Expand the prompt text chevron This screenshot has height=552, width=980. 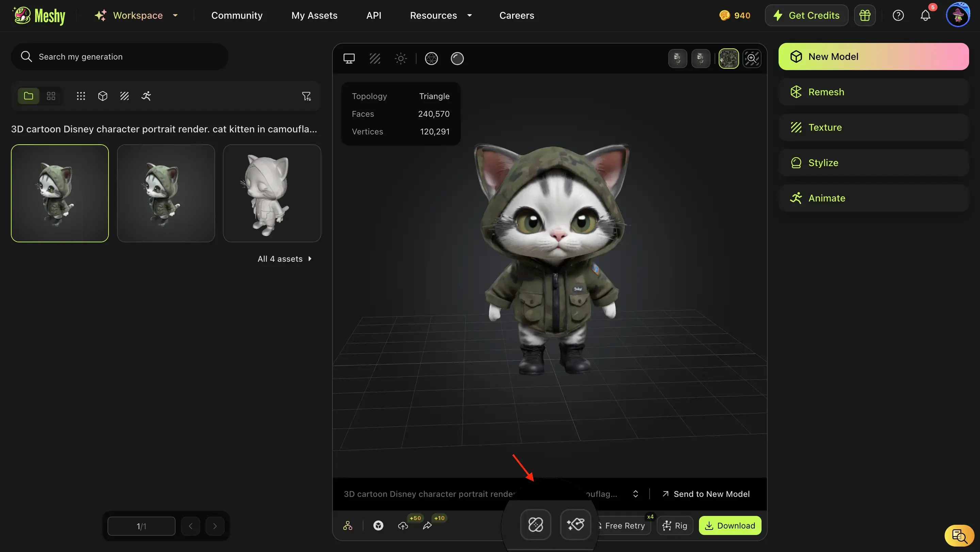point(635,494)
